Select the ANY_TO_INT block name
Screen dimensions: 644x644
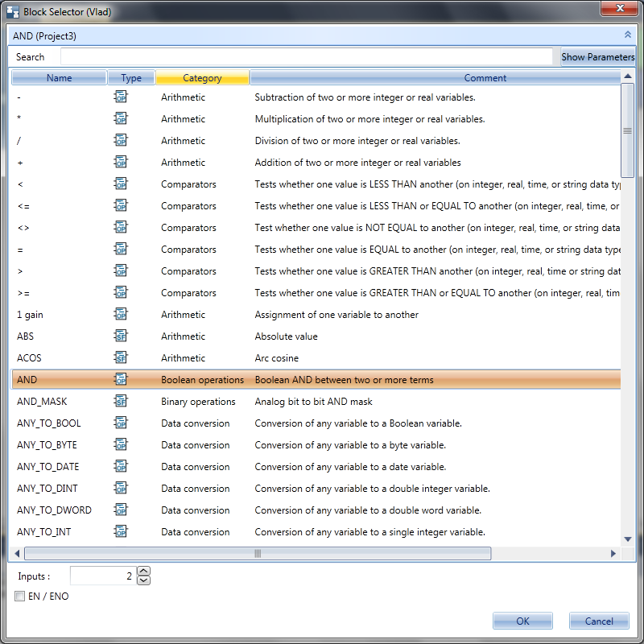pyautogui.click(x=44, y=532)
